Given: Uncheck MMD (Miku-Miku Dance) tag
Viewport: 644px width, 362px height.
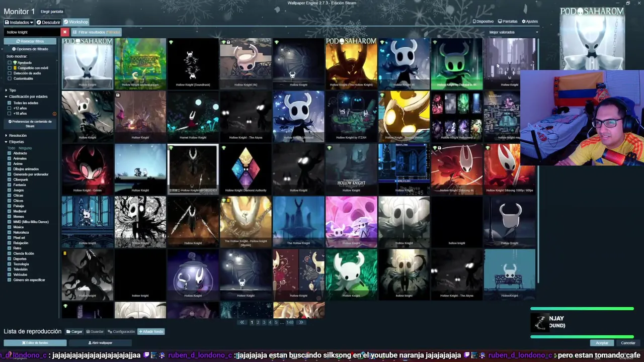Looking at the screenshot, I should click(x=9, y=222).
